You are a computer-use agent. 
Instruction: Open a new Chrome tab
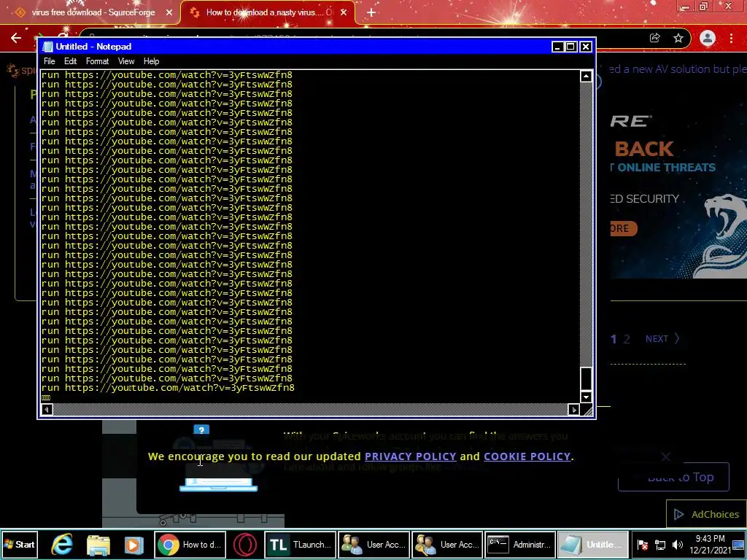click(371, 12)
